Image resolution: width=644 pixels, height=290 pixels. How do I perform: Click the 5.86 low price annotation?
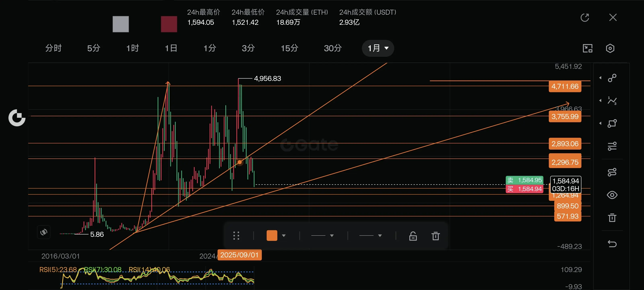[x=97, y=234]
